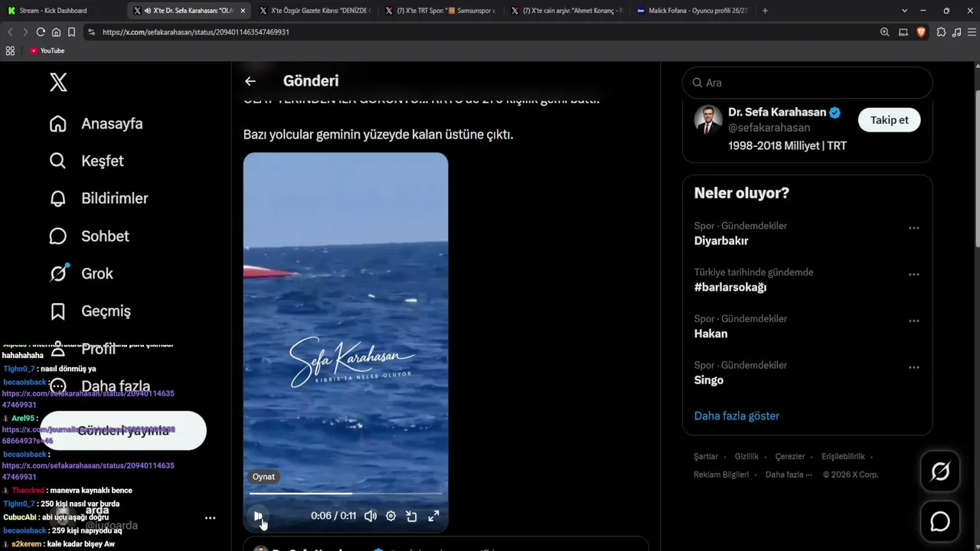Image resolution: width=980 pixels, height=551 pixels.
Task: Open Sefa Karahasan's profile picture
Action: click(708, 119)
